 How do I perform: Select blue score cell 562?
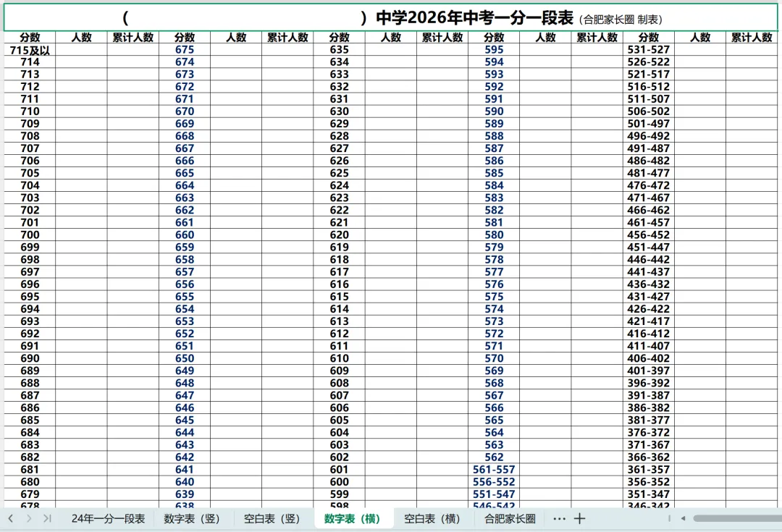[494, 457]
